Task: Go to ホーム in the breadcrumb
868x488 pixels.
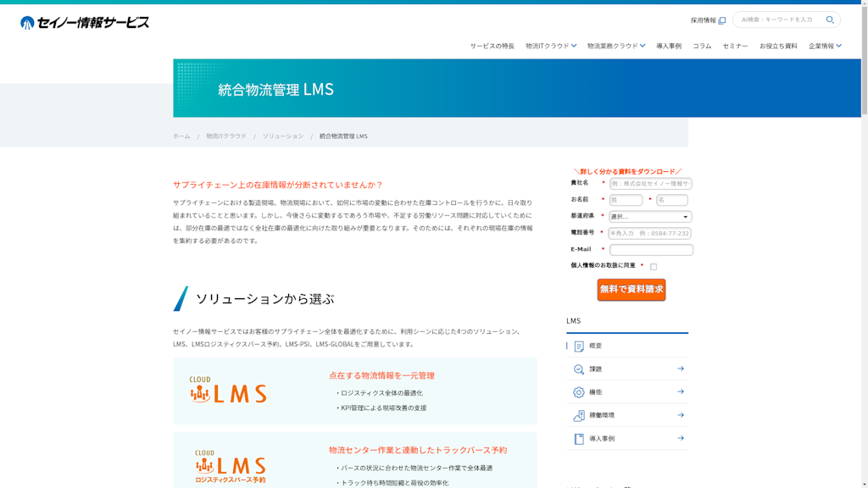Action: tap(181, 136)
